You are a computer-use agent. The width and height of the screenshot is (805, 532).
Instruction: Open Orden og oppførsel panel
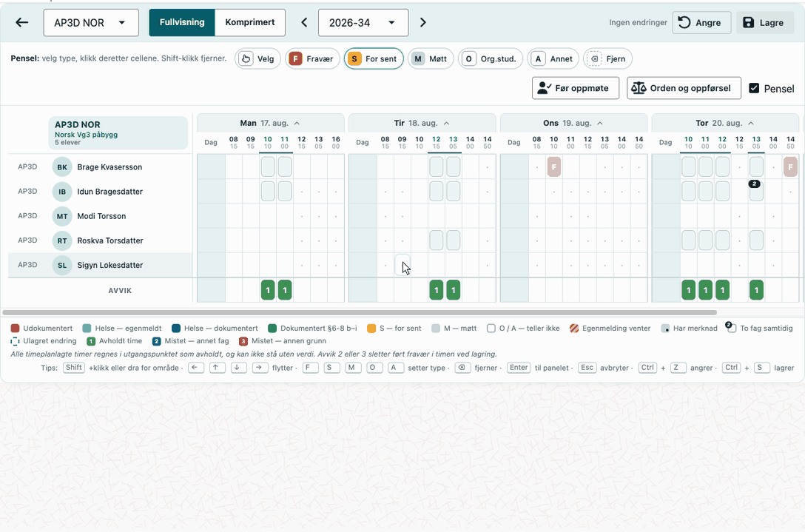pos(684,88)
